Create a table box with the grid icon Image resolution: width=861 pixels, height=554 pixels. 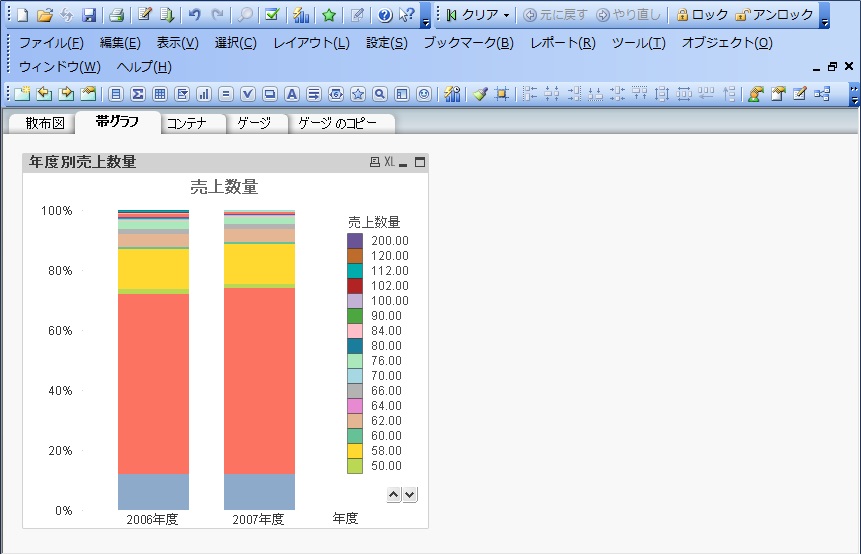pos(160,94)
